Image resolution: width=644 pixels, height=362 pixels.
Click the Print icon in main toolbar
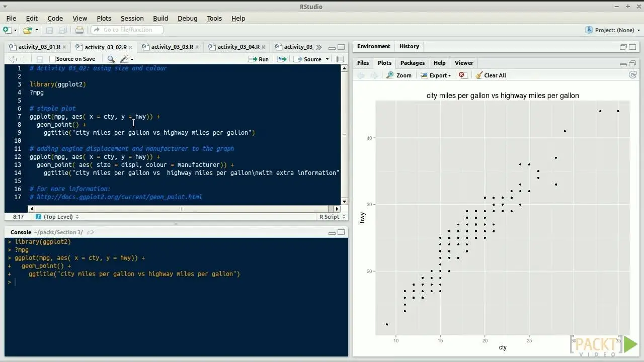[79, 30]
